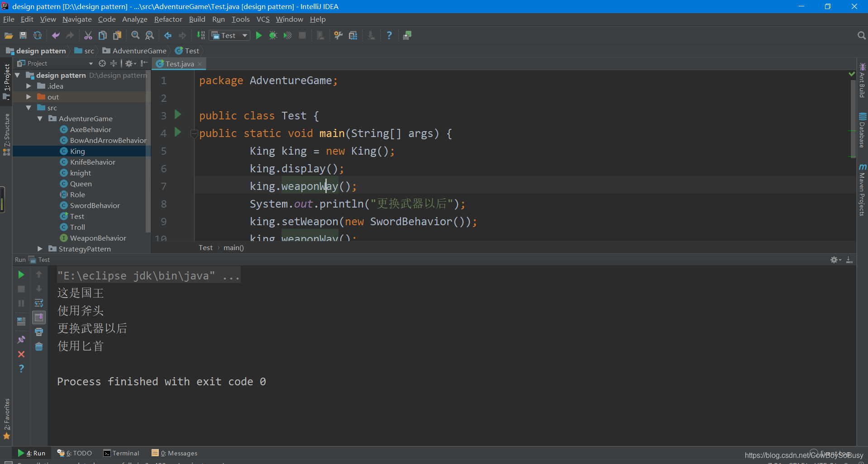
Task: Select the Test.java editor tab
Action: click(x=179, y=64)
